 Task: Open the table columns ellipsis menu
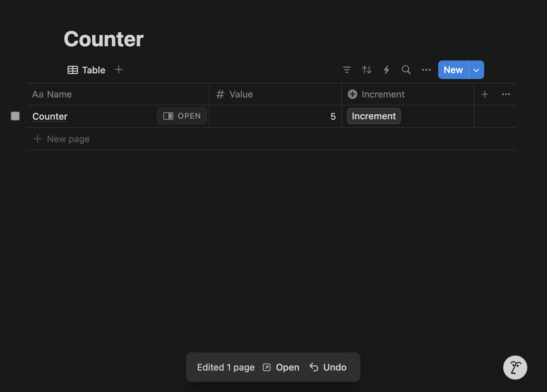tap(506, 94)
